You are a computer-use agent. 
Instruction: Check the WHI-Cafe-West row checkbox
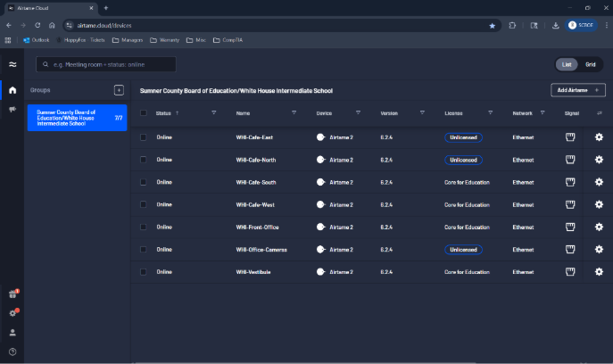(144, 204)
